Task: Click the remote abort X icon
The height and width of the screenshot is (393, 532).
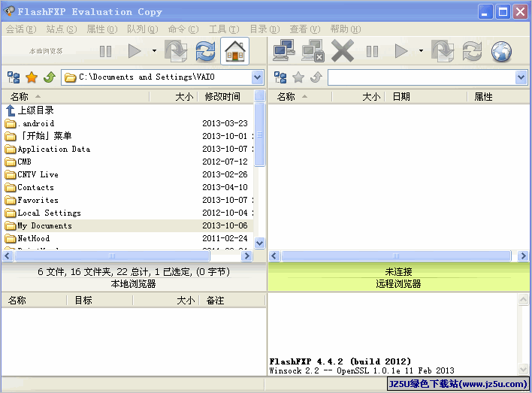Action: pyautogui.click(x=343, y=51)
